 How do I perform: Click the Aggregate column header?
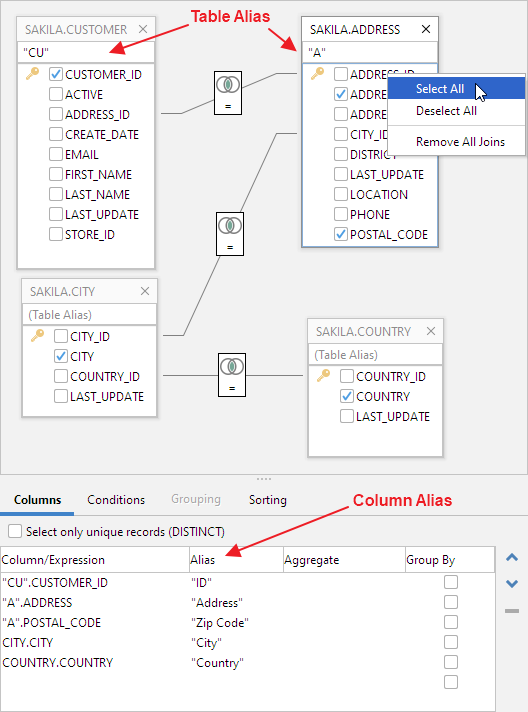click(x=344, y=559)
